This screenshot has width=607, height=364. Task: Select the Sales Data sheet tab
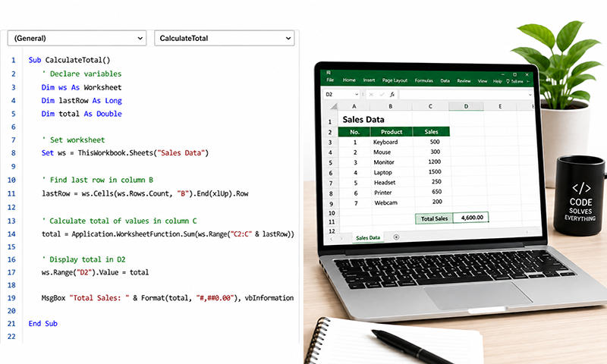tap(368, 238)
